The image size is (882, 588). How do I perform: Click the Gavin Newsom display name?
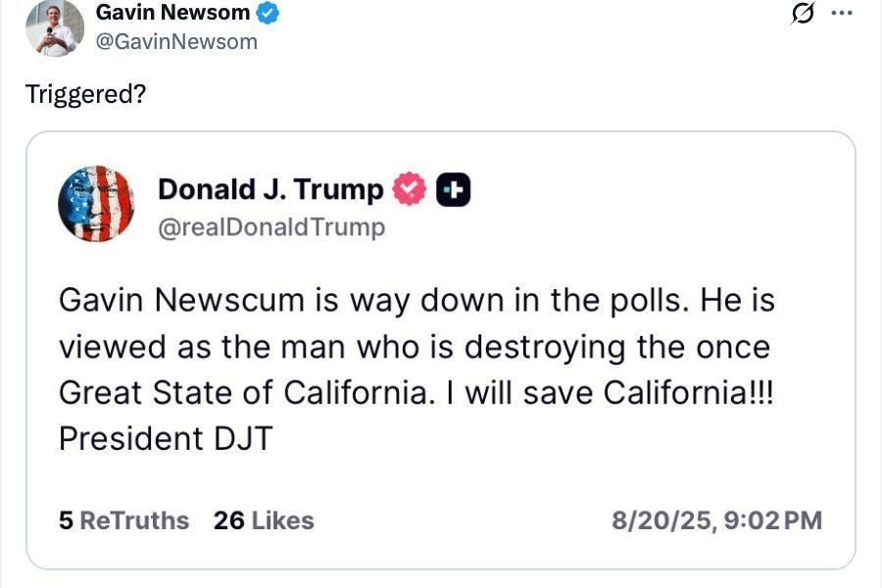172,13
